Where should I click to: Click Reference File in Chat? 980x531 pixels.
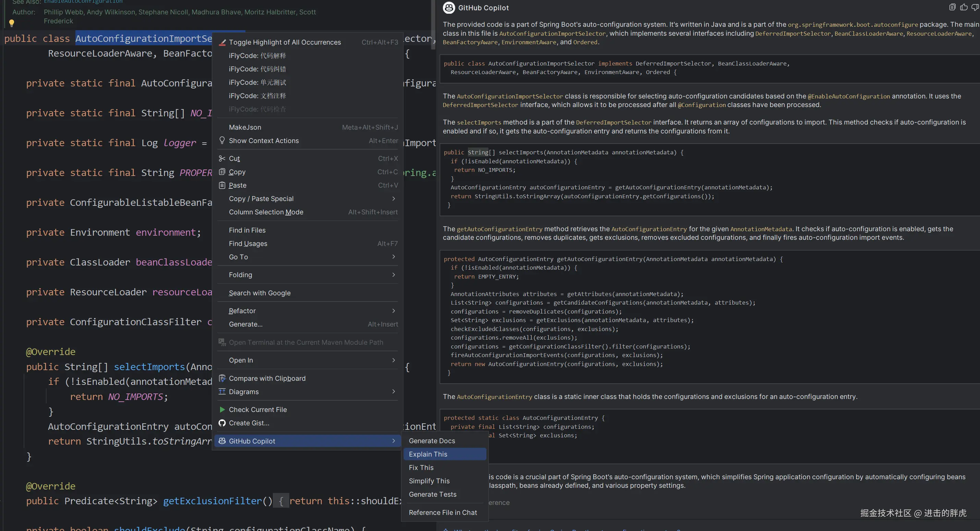pos(443,513)
